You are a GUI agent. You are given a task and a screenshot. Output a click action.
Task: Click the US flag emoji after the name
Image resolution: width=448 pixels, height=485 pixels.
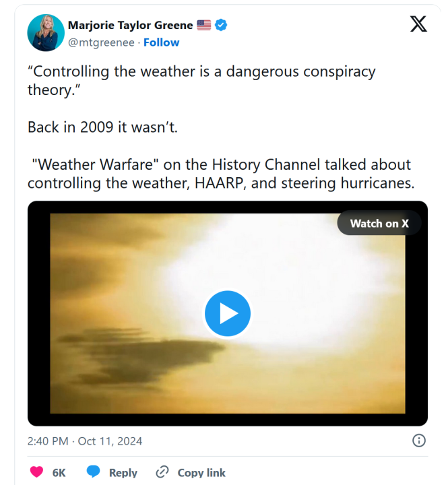coord(204,26)
